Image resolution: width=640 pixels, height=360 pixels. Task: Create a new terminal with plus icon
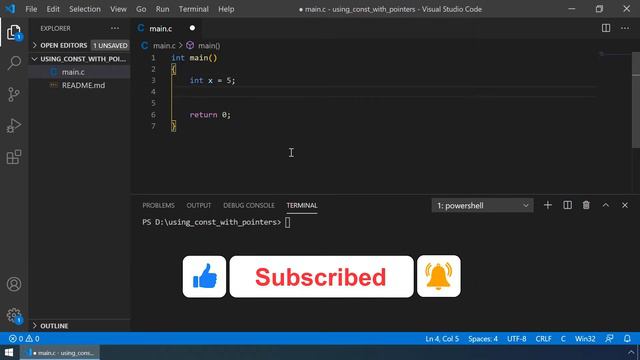[x=548, y=205]
